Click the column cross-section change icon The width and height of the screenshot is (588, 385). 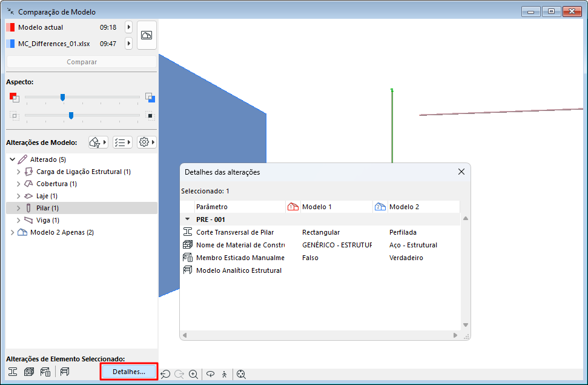click(x=13, y=372)
